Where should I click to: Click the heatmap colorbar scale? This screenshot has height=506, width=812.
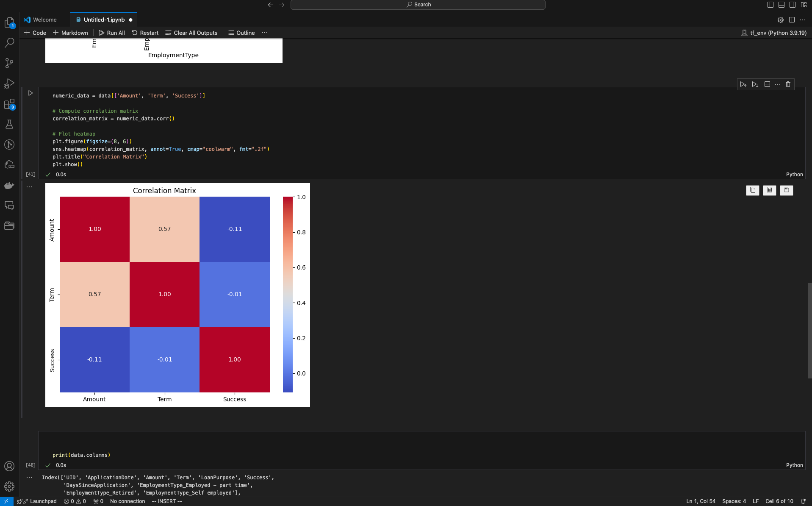tap(288, 294)
